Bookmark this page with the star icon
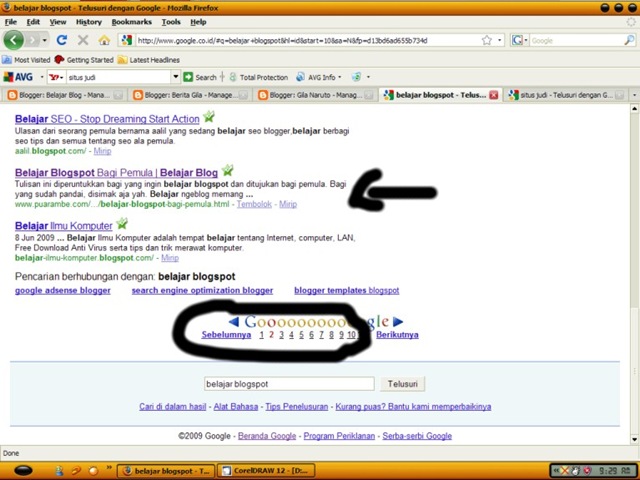Viewport: 640px width, 480px height. tap(487, 40)
